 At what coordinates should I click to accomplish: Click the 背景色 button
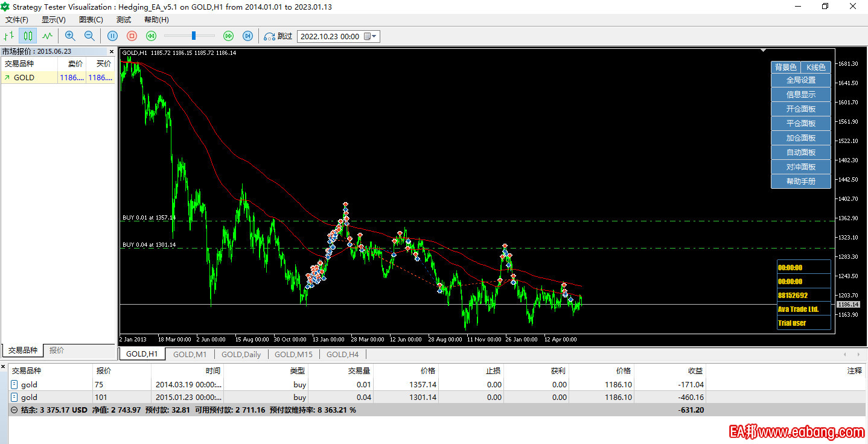tap(786, 67)
